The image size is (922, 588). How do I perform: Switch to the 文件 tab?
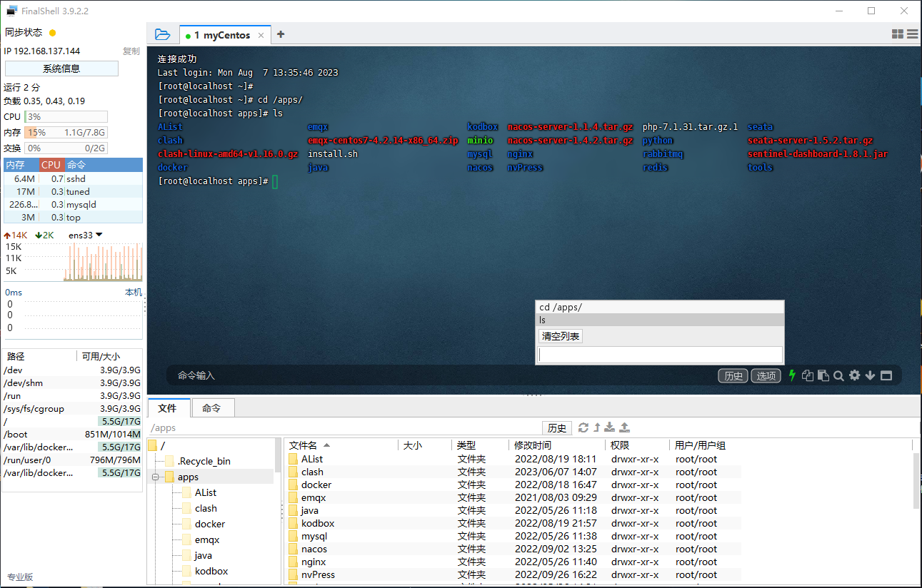point(168,408)
